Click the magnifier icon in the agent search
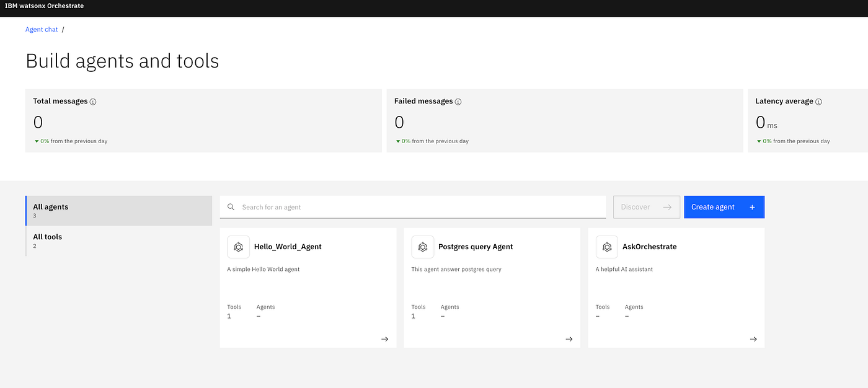The height and width of the screenshot is (388, 868). 231,207
